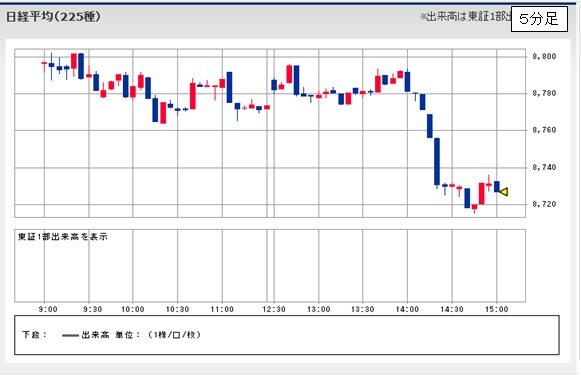Click the 14:30 time axis label
Screen dimensions: 581x375
click(x=452, y=309)
